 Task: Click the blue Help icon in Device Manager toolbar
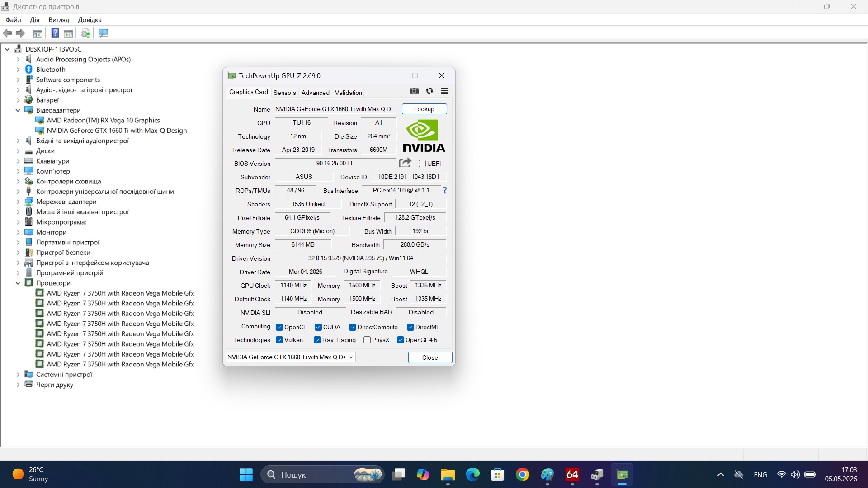55,33
